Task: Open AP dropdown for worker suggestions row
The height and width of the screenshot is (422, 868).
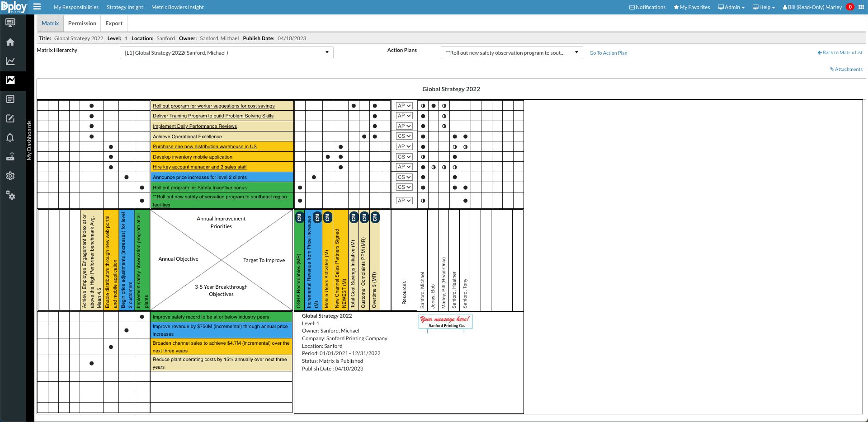Action: pyautogui.click(x=404, y=106)
